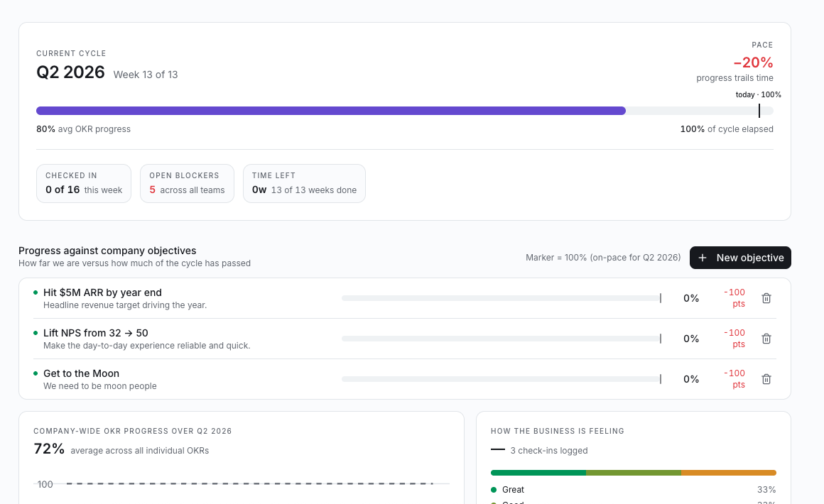Viewport: 824px width, 504px height.
Task: Click the 0% value for Lift NPS
Action: 691,339
